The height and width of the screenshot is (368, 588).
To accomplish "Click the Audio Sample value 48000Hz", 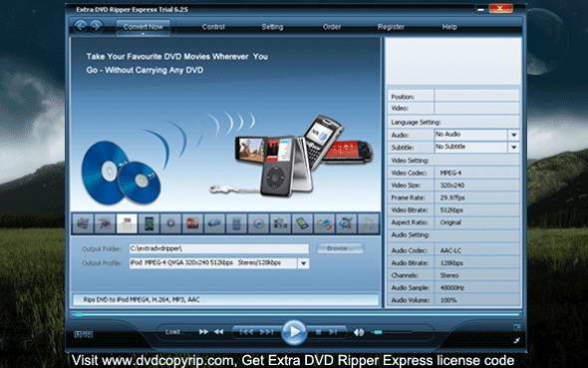I will click(451, 288).
